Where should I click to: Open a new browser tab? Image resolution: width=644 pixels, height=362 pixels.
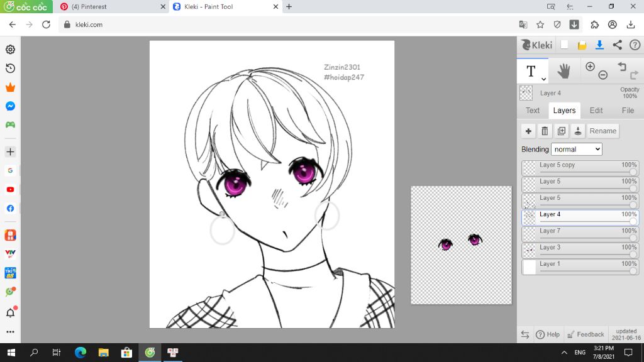point(289,6)
